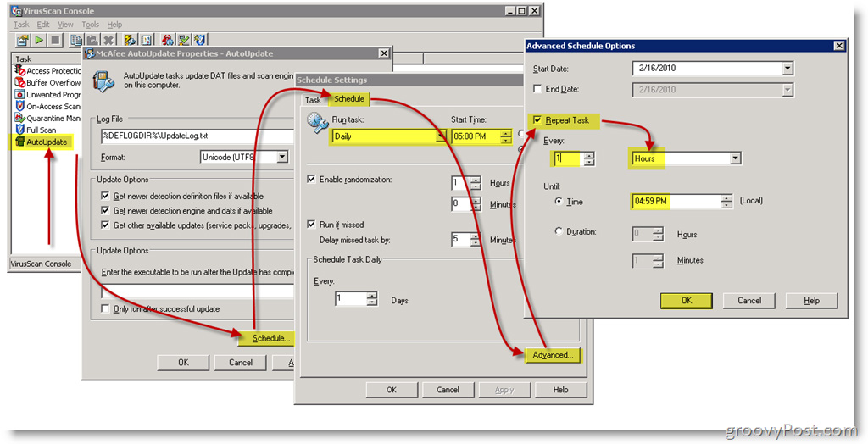Click the Start Time spinner arrows
Screen dimensions: 868x444
pyautogui.click(x=506, y=136)
